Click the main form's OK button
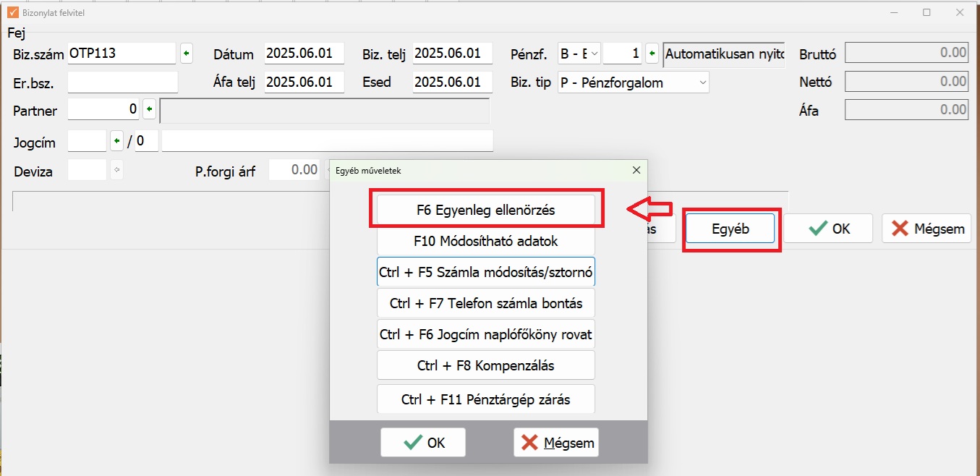980x476 pixels. click(828, 229)
